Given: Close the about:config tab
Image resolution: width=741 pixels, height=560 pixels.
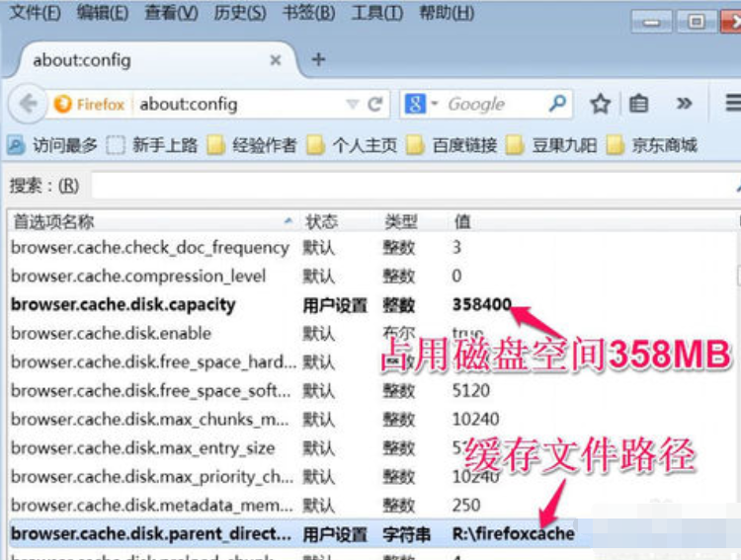Looking at the screenshot, I should coord(276,60).
